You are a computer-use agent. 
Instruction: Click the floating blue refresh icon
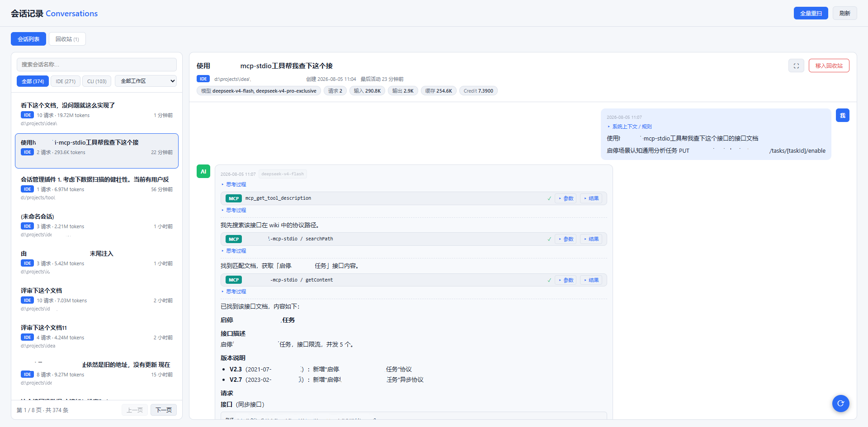(841, 403)
